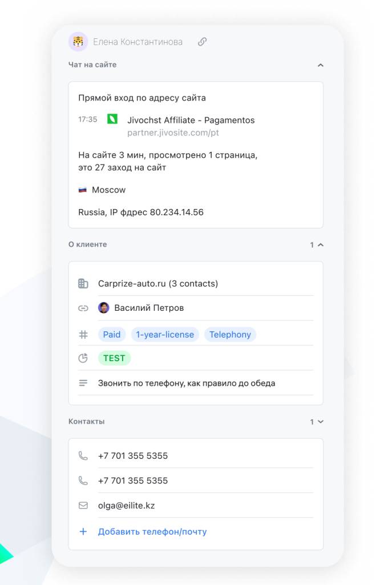Click the notes lines icon

pyautogui.click(x=83, y=383)
